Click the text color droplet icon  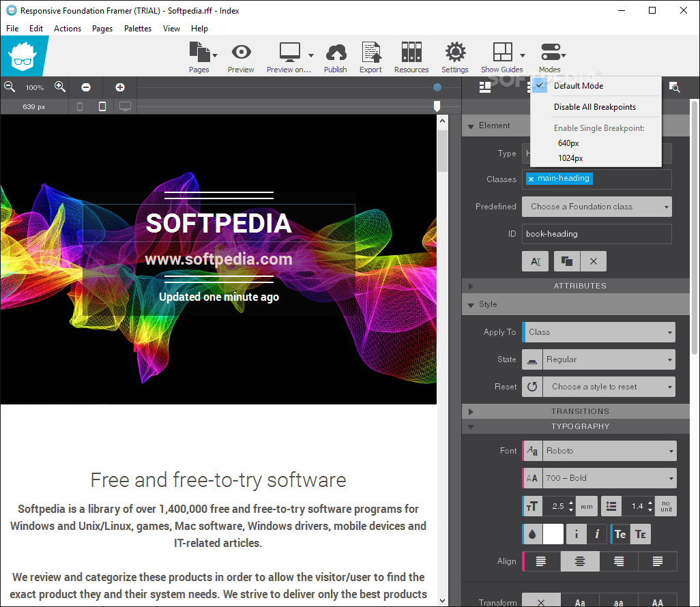pyautogui.click(x=532, y=534)
